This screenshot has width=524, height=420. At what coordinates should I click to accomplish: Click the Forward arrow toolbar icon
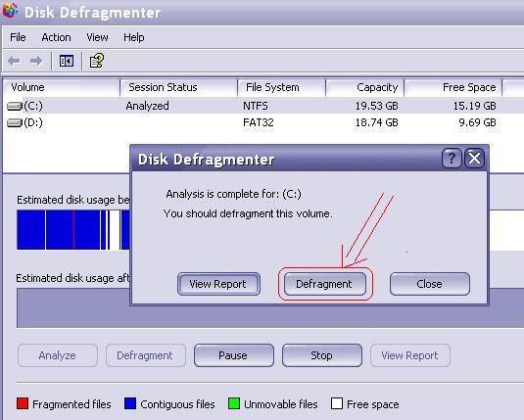tap(36, 61)
